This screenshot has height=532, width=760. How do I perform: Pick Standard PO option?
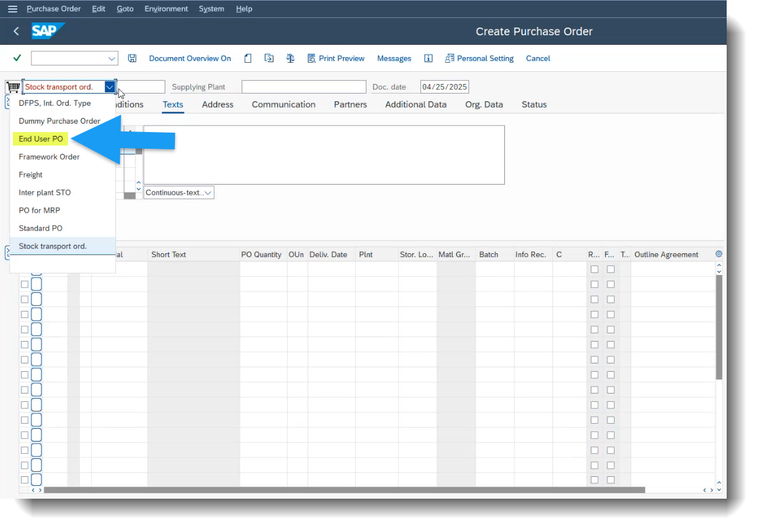pyautogui.click(x=63, y=228)
